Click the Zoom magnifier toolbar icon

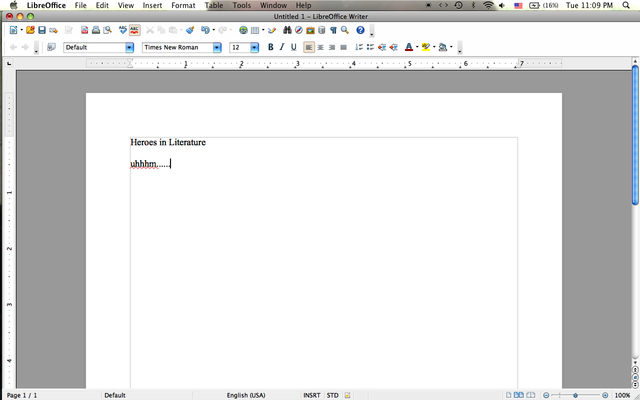pyautogui.click(x=345, y=30)
